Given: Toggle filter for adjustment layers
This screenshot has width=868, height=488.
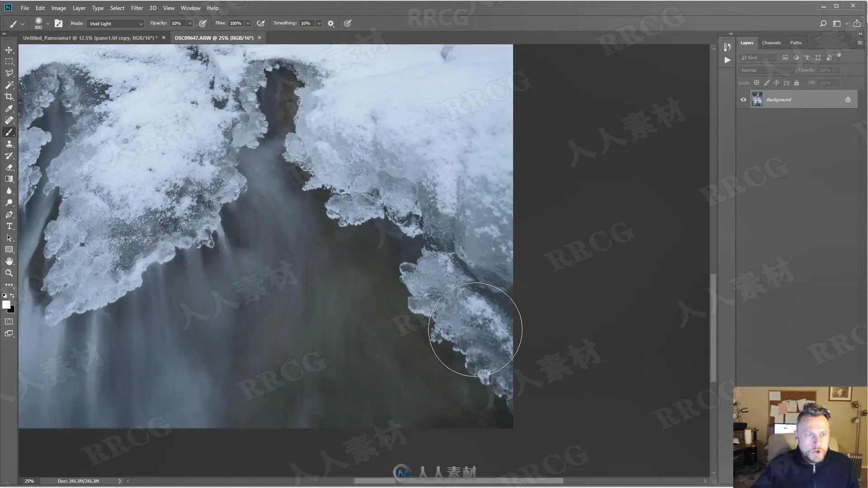Looking at the screenshot, I should tap(796, 58).
